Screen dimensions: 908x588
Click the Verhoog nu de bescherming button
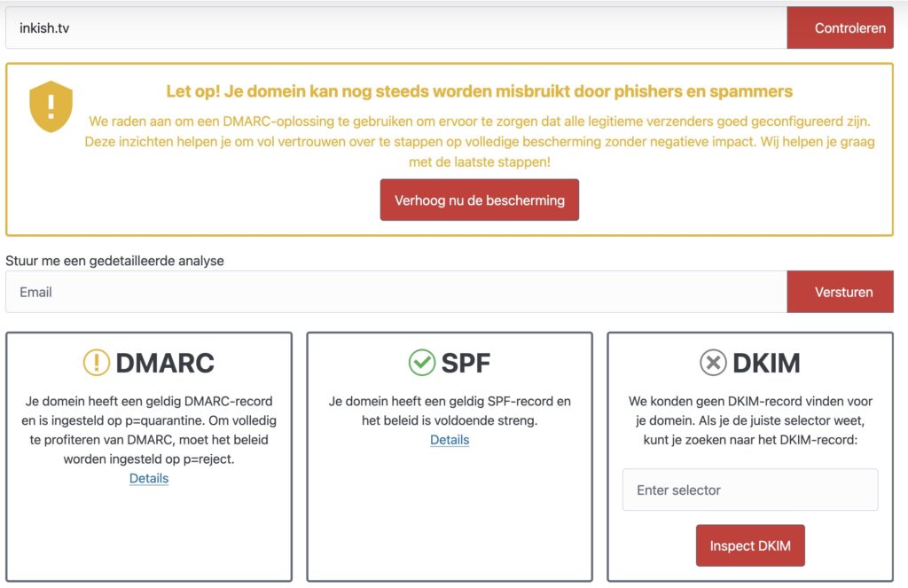point(479,200)
